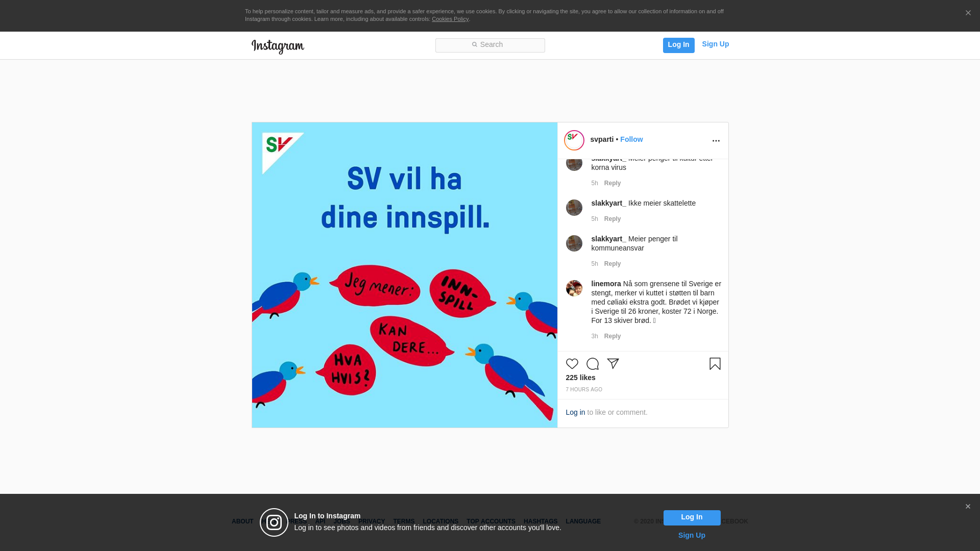Image resolution: width=980 pixels, height=551 pixels.
Task: Close the Log In to Instagram banner
Action: [967, 507]
